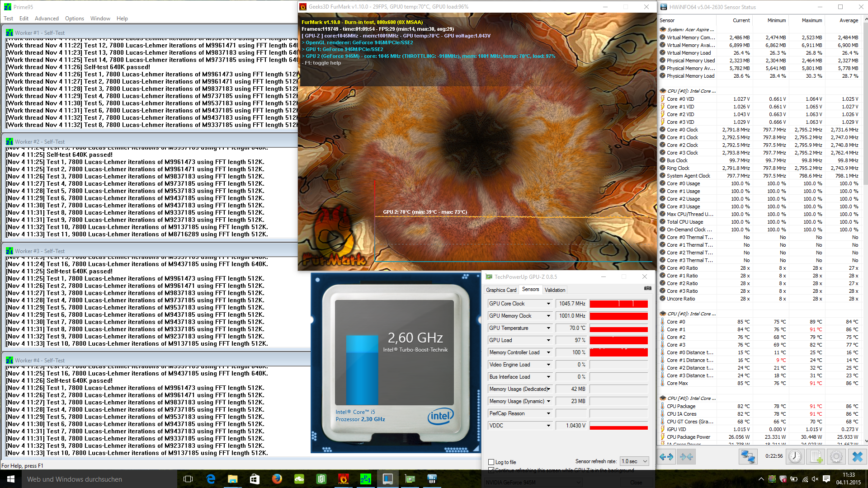Open HWiNFO network monitoring computers icon
The image size is (868, 488).
coord(748,457)
